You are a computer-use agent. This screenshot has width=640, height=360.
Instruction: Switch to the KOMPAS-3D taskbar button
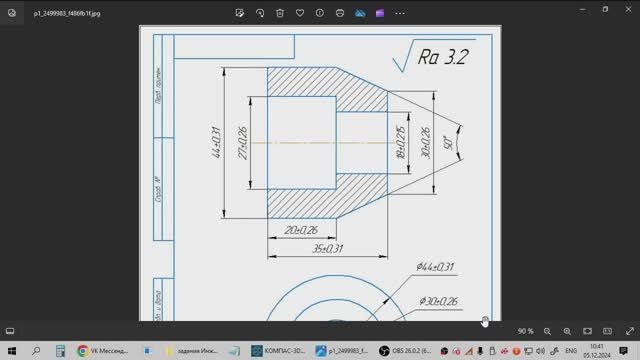point(278,351)
